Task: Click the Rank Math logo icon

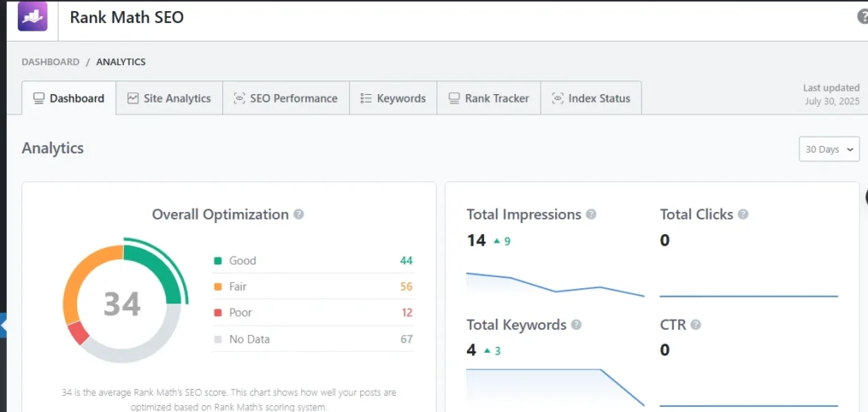Action: click(x=33, y=16)
